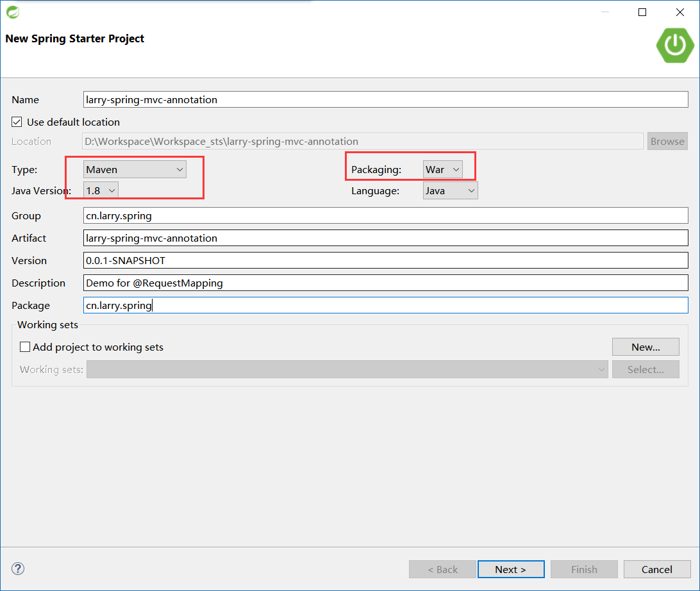Click the Version field 0.0.1-SNAPSHOT
The width and height of the screenshot is (700, 591).
click(x=386, y=260)
